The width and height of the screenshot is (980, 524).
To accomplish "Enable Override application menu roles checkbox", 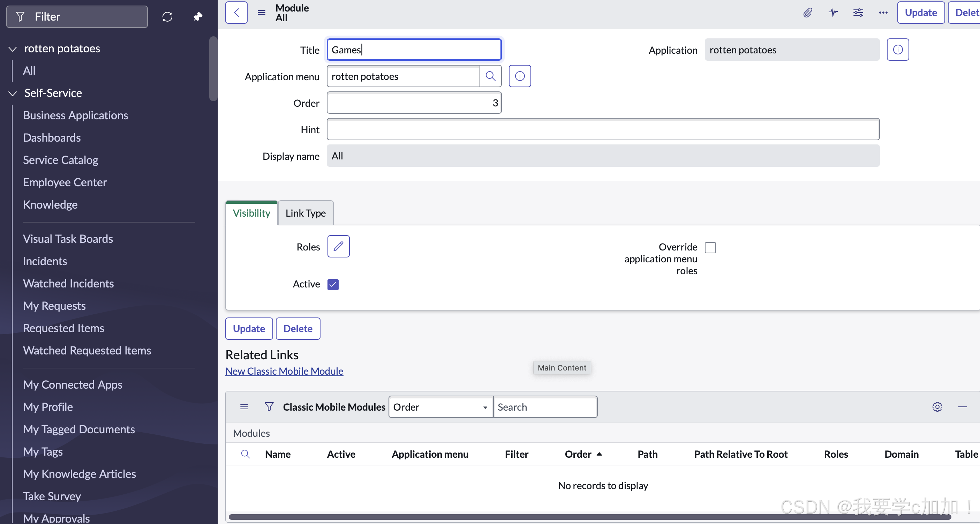I will (x=710, y=247).
